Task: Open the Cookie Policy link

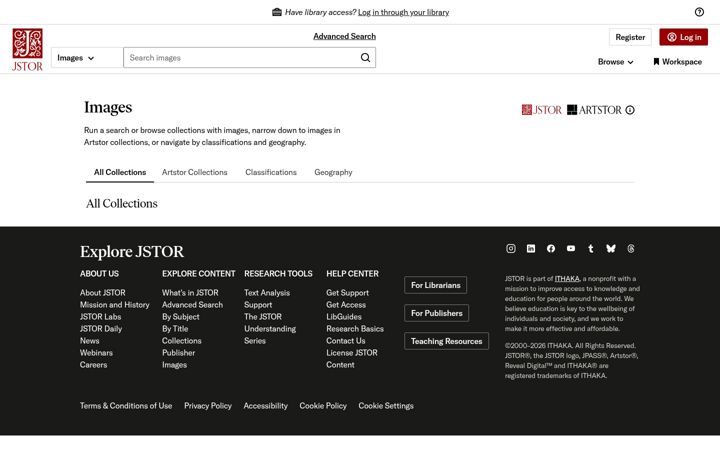Action: point(323,405)
